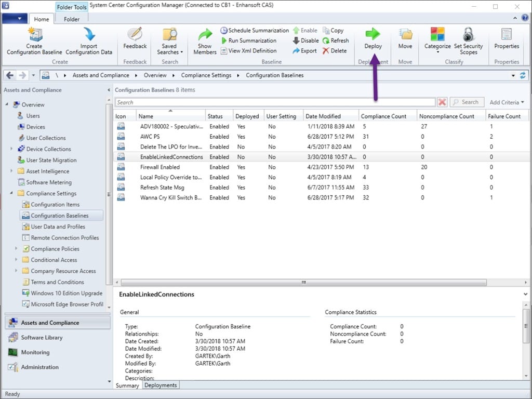Select the Refresh State Msg baseline

click(x=321, y=187)
